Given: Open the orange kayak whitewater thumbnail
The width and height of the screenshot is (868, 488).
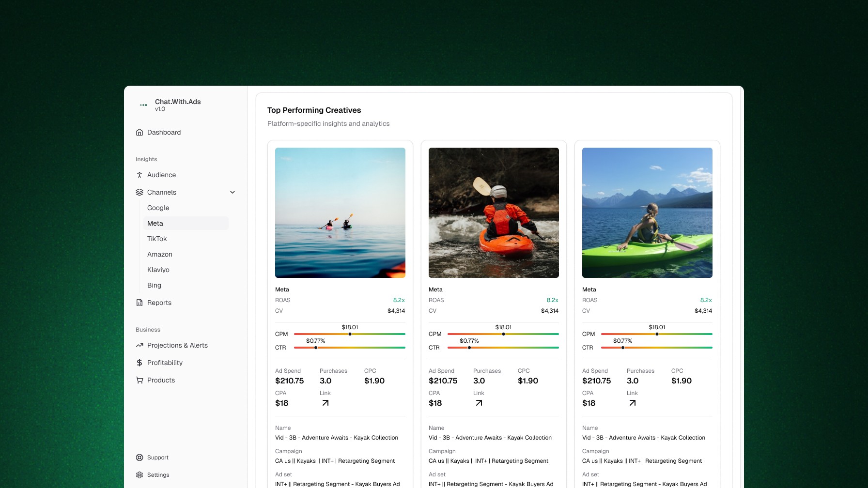Looking at the screenshot, I should (494, 213).
